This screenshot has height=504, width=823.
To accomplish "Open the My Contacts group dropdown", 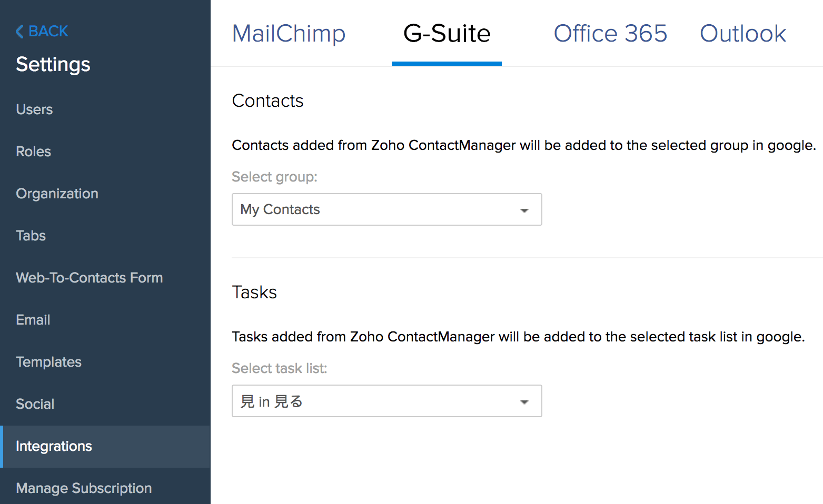I will click(386, 209).
